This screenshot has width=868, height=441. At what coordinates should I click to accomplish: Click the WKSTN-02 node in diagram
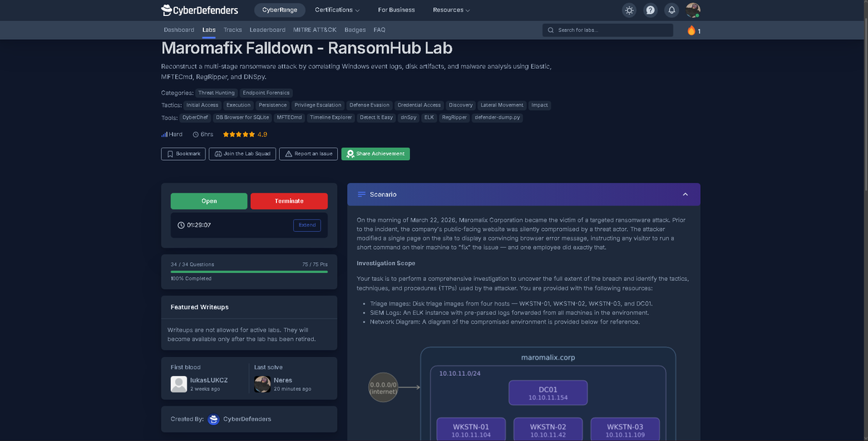pos(548,429)
